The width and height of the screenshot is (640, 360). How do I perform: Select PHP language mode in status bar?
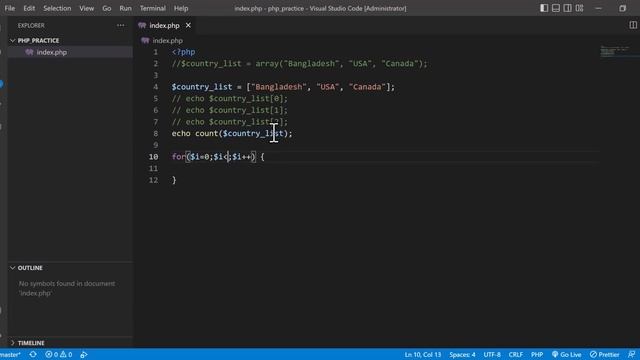pyautogui.click(x=537, y=354)
